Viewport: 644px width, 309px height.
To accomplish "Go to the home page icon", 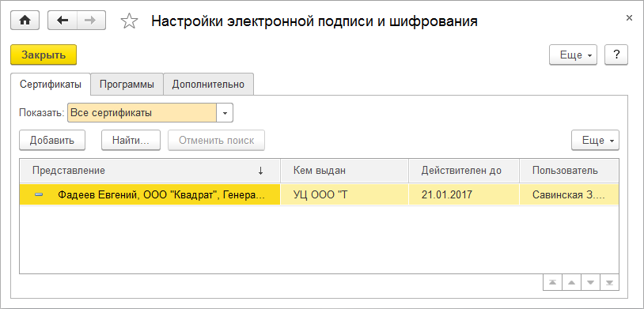I will point(25,21).
